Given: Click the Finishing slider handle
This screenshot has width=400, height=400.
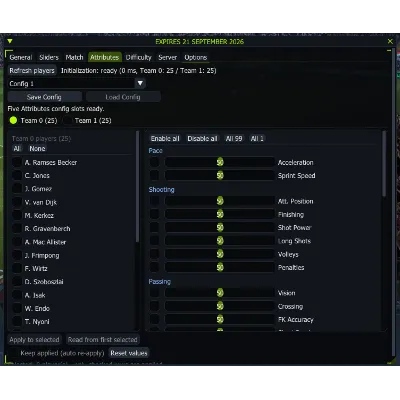Looking at the screenshot, I should click(x=220, y=214).
